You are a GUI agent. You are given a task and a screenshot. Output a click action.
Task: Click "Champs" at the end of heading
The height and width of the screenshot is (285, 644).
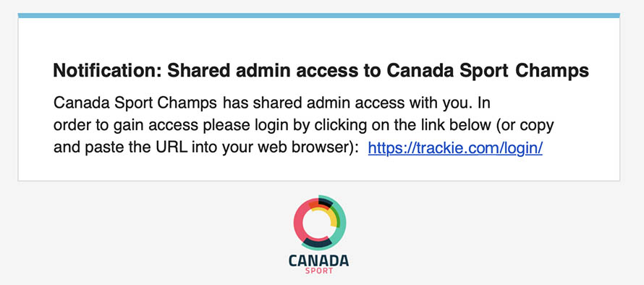click(x=552, y=72)
